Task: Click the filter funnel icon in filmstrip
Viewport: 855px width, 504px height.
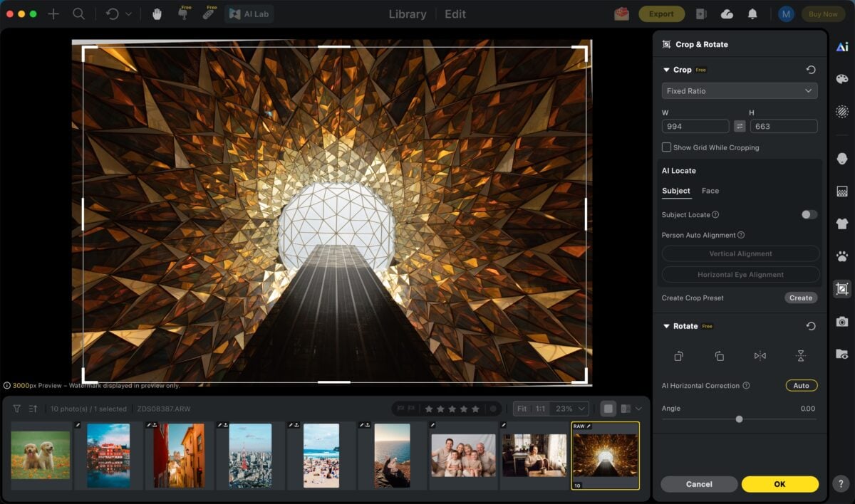Action: click(17, 409)
